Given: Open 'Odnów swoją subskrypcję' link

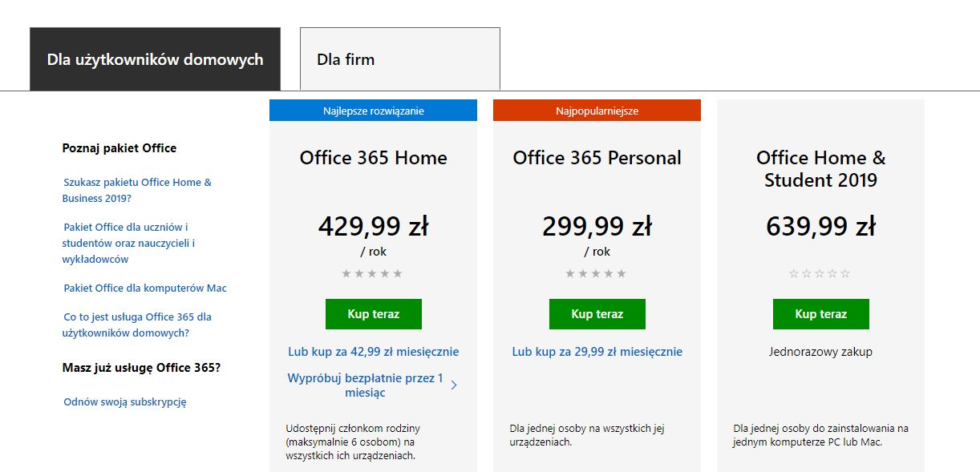Looking at the screenshot, I should (124, 401).
